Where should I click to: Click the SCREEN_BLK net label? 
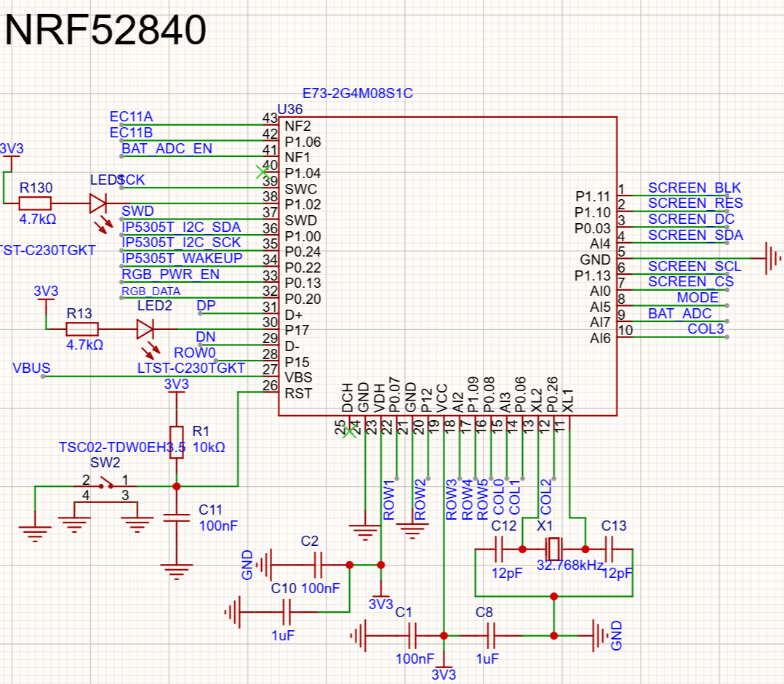coord(695,188)
